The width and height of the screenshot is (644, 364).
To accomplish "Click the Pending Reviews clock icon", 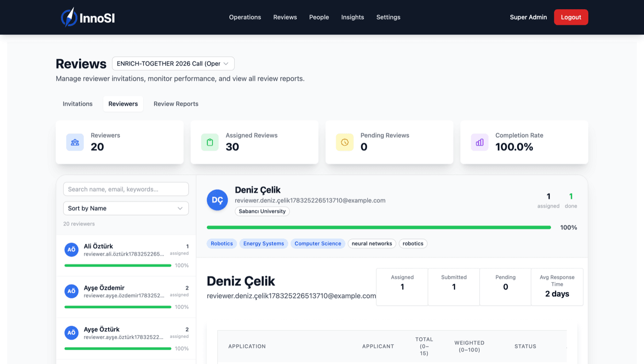I will coord(345,142).
